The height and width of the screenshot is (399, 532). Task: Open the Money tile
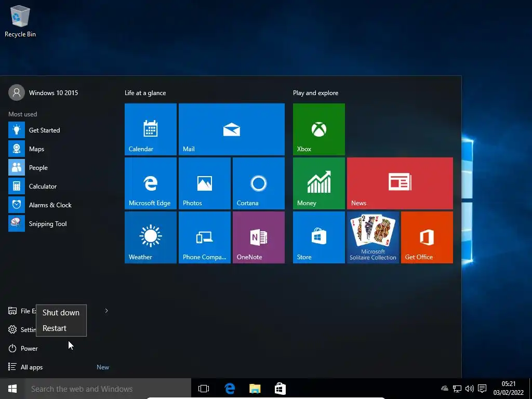[x=319, y=183]
